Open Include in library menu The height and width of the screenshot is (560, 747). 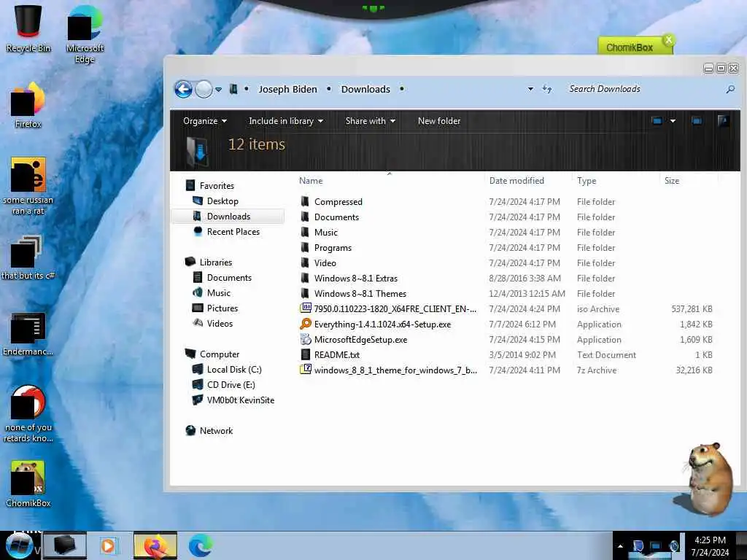pos(286,121)
